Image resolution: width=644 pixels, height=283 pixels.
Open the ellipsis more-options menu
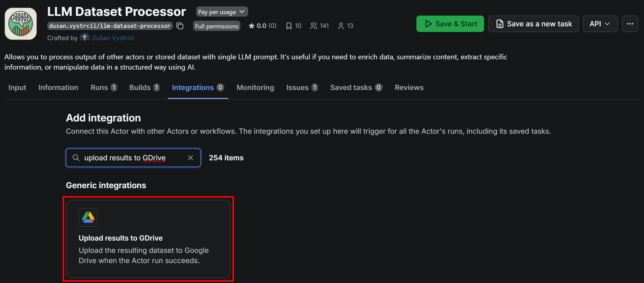tap(630, 24)
